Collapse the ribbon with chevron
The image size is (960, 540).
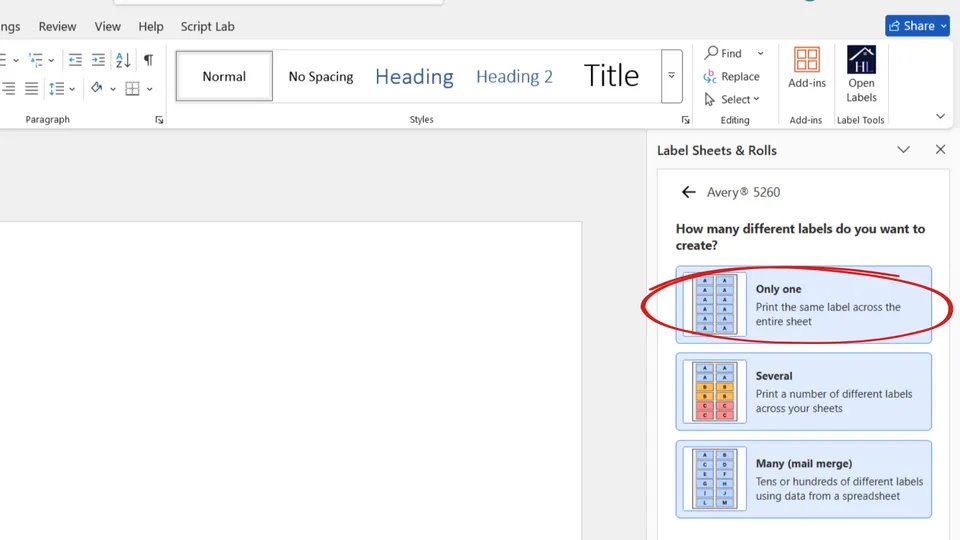[x=940, y=116]
